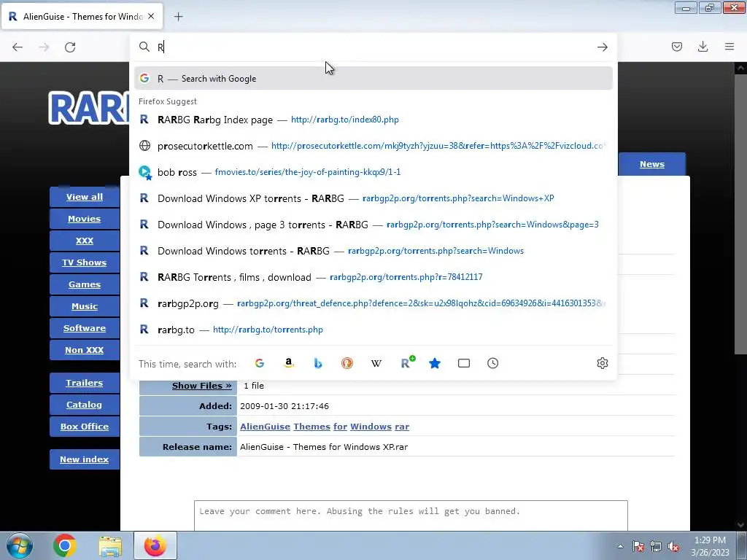
Task: Click the Go arrow in the address bar
Action: tap(602, 47)
